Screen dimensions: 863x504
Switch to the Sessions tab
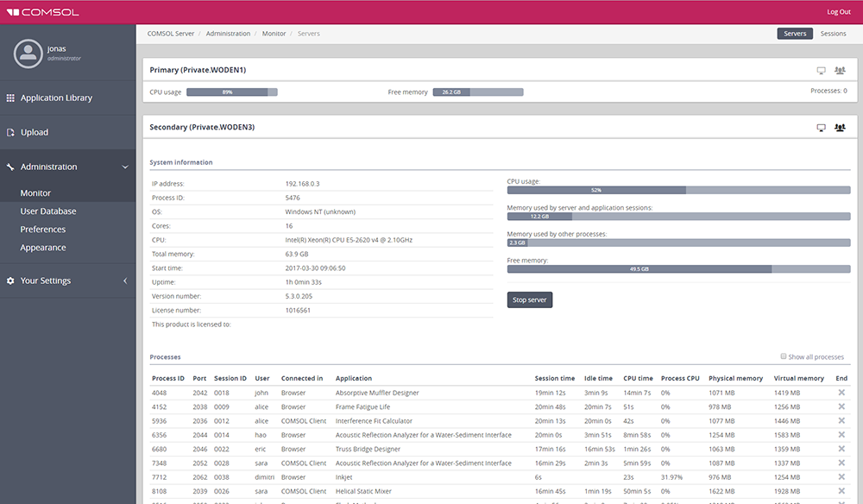833,34
